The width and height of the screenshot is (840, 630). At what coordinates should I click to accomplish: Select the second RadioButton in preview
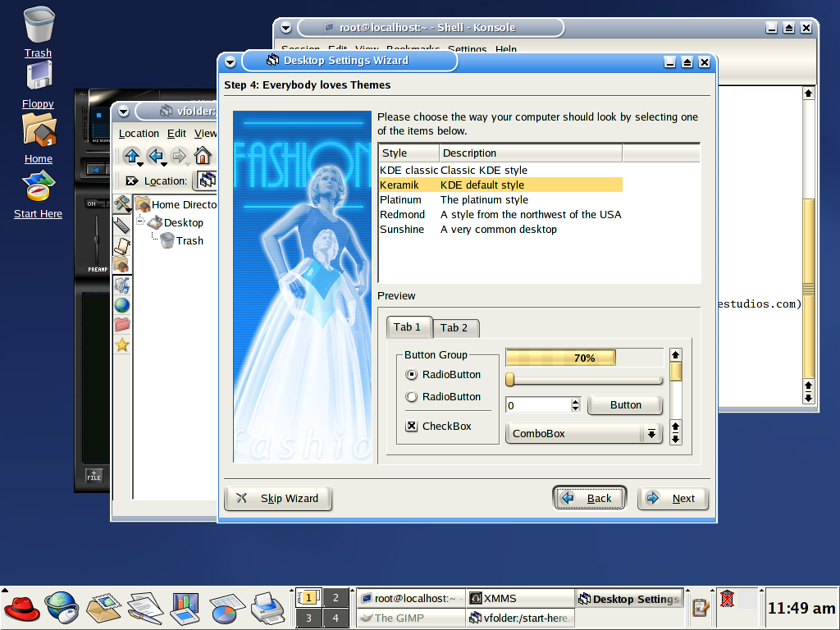412,396
